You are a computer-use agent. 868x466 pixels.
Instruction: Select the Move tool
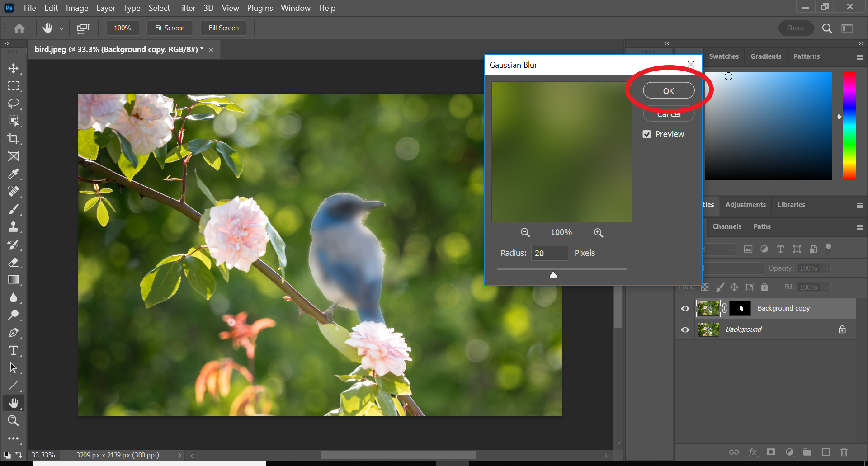[x=14, y=69]
